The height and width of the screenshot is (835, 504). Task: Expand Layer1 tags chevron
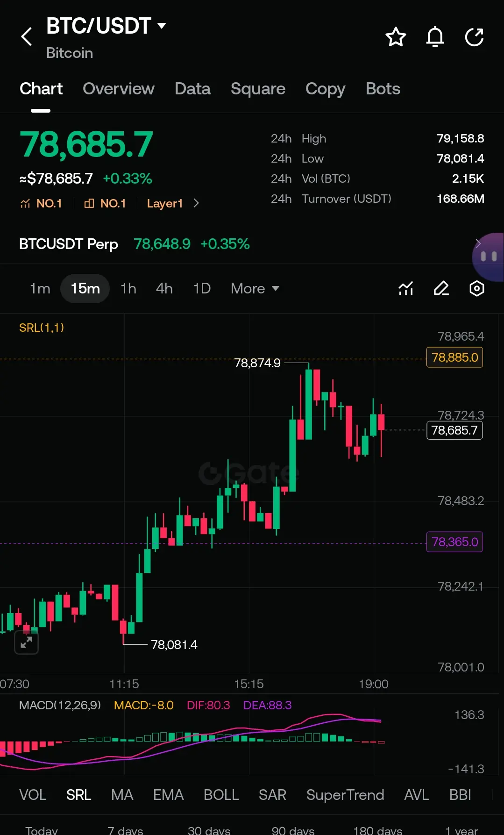[x=196, y=203]
